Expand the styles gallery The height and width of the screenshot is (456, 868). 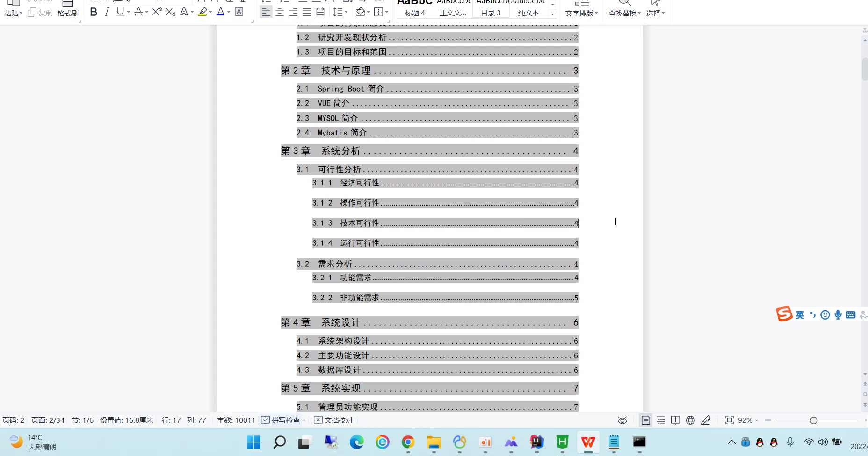(x=553, y=14)
